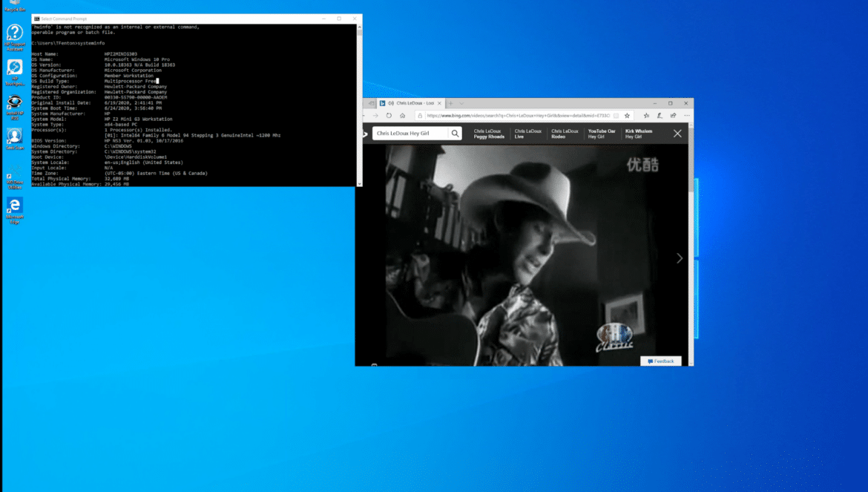Click 'Processor(s):' line in Command Prompt
Screen dimensions: 868x492
pyautogui.click(x=102, y=130)
